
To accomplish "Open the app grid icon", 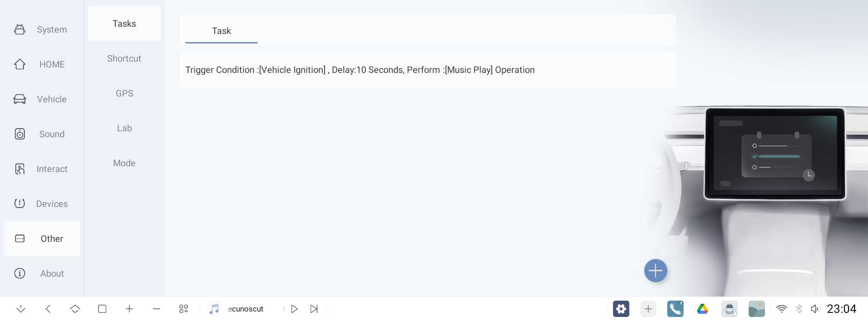I will [184, 309].
